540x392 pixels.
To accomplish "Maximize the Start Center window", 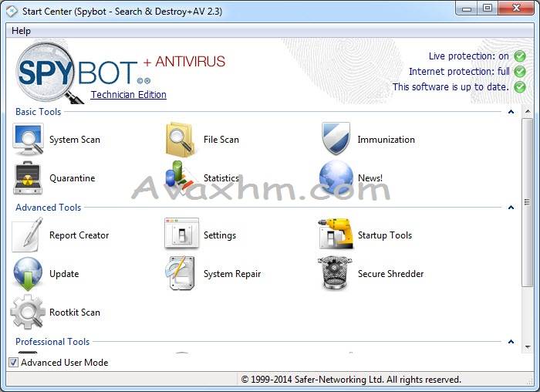I will pyautogui.click(x=488, y=8).
